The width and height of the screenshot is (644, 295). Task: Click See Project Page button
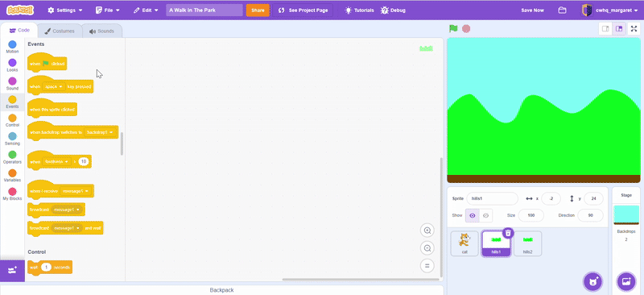[303, 10]
